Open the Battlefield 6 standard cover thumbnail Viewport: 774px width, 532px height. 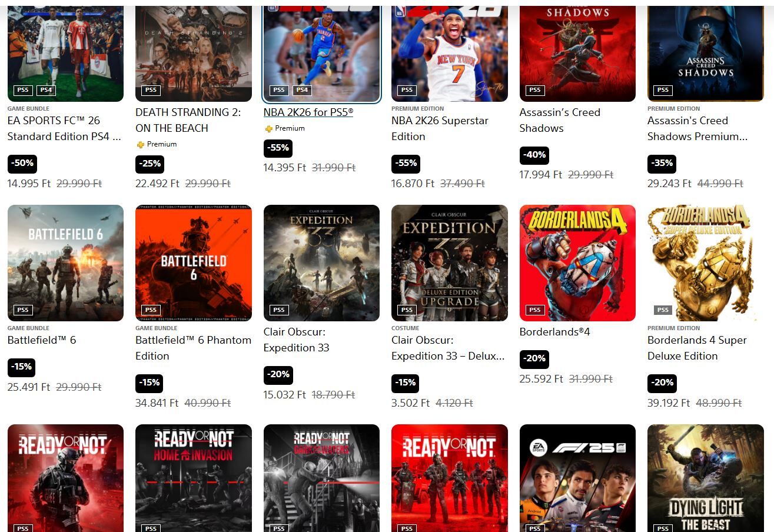(65, 262)
